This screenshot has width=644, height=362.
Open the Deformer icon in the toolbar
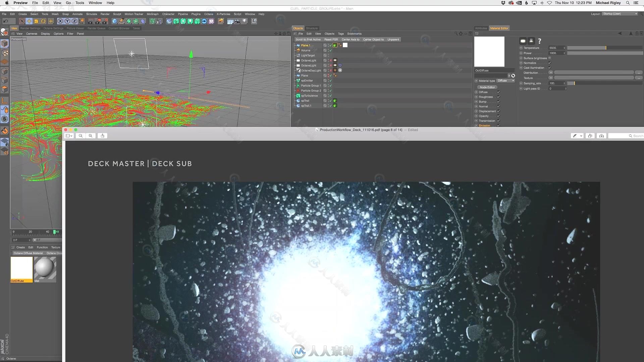143,21
